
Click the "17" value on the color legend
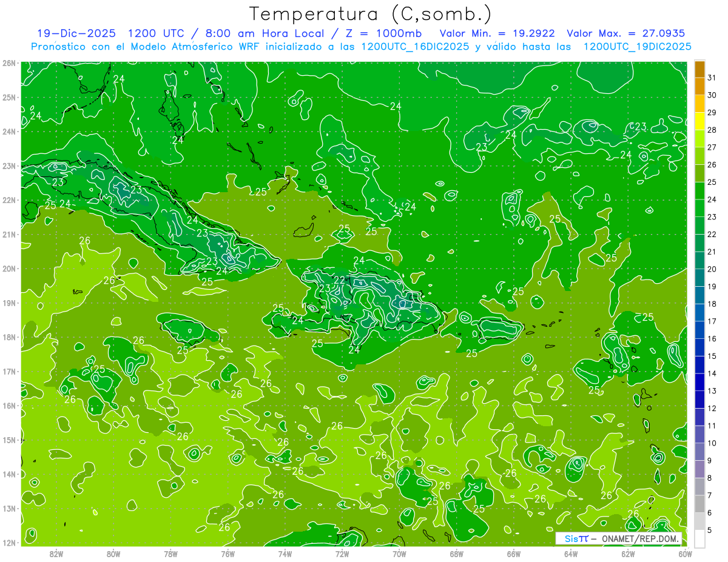point(712,321)
